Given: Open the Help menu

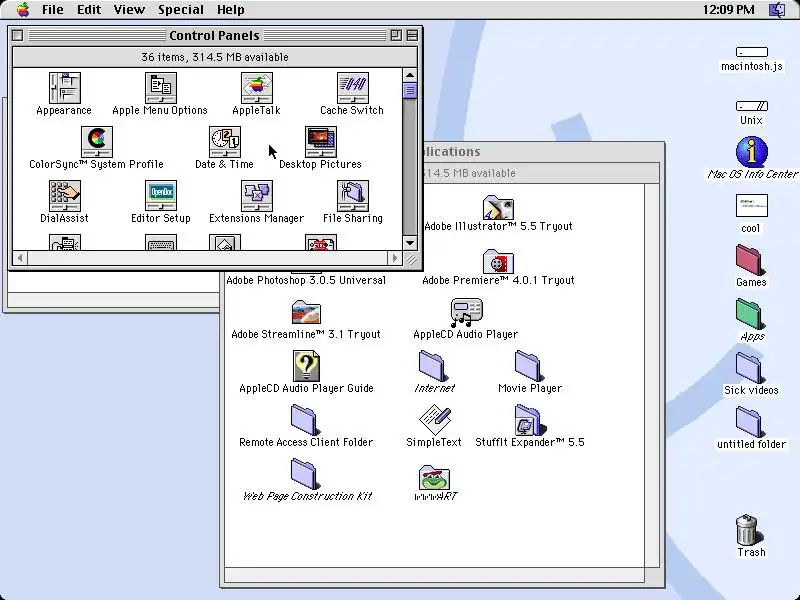Looking at the screenshot, I should tap(231, 10).
